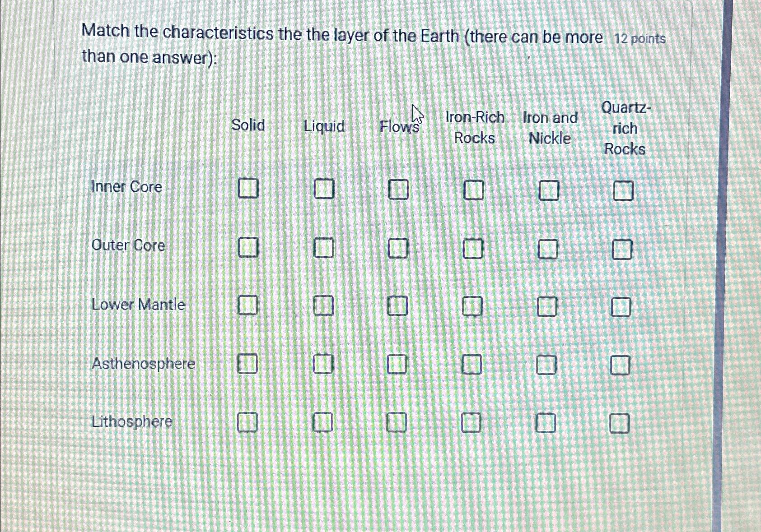761x532 pixels.
Task: Check Iron-Rich Rocks for Outer Core
Action: 473,247
